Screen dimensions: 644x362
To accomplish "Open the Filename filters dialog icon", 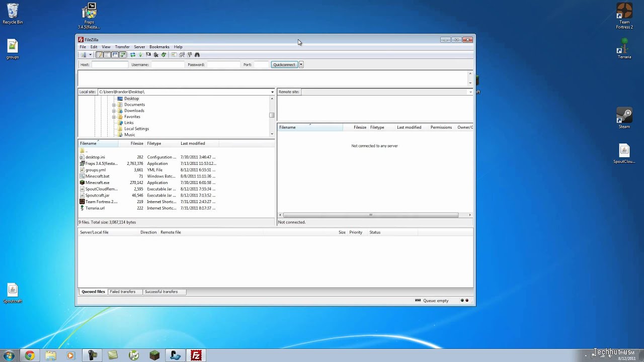I will click(x=174, y=55).
